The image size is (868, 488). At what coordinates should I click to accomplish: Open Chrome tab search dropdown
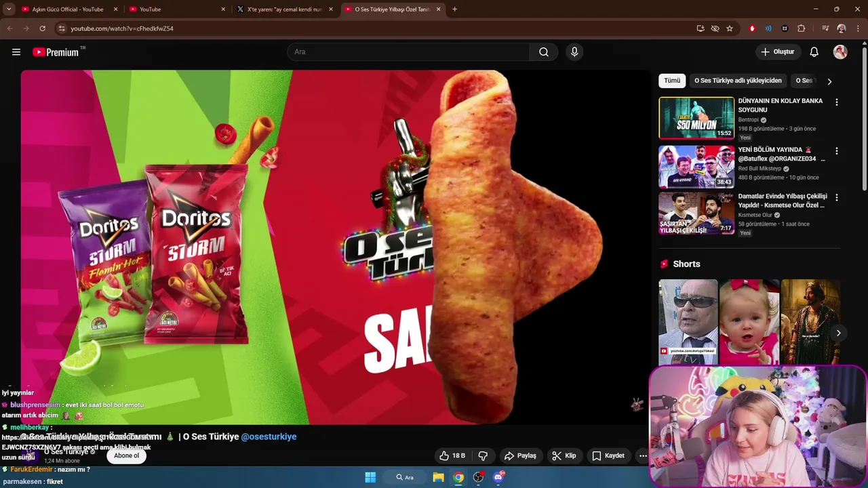pos(9,9)
